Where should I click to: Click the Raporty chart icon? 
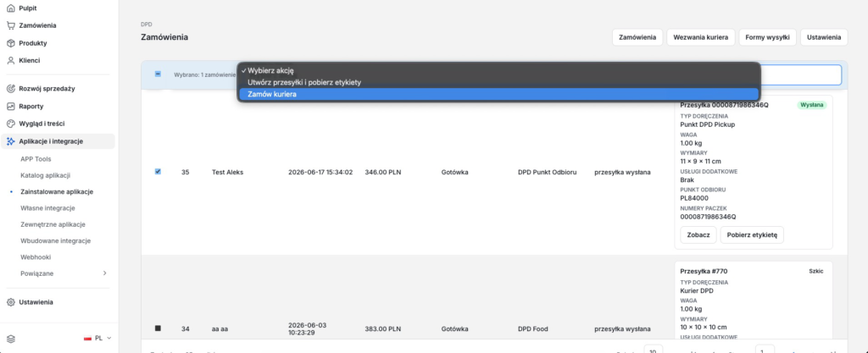pyautogui.click(x=10, y=106)
